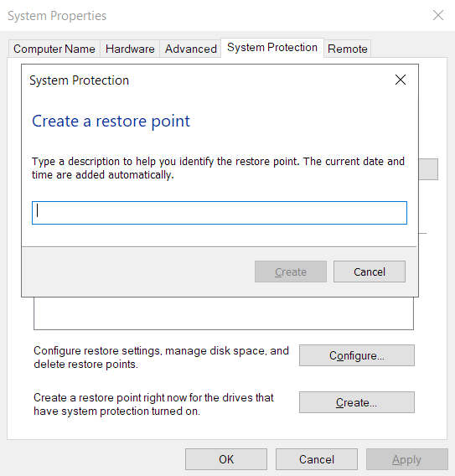This screenshot has width=455, height=476.
Task: Go to the Advanced tab
Action: [190, 49]
